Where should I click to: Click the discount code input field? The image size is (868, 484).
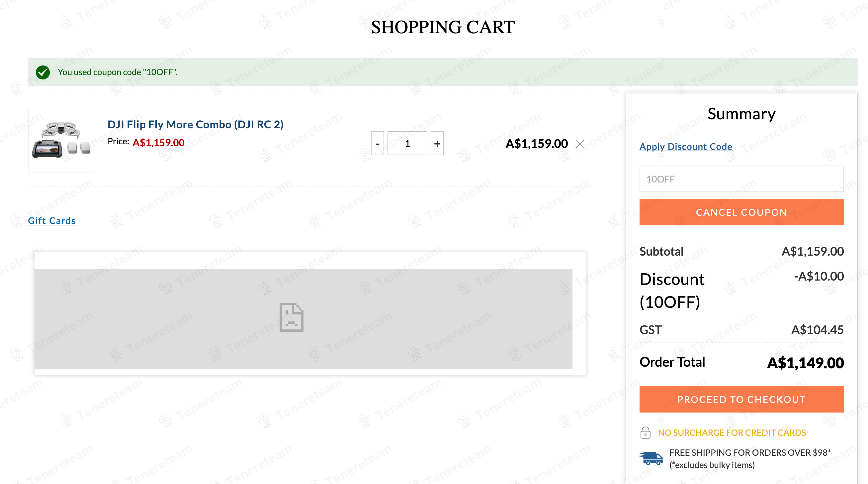point(741,179)
